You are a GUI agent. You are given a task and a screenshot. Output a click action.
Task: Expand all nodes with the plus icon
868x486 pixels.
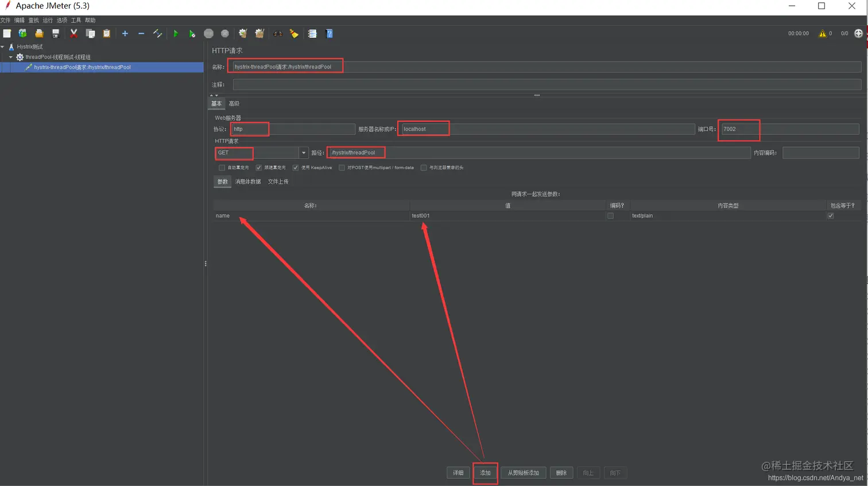tap(125, 33)
